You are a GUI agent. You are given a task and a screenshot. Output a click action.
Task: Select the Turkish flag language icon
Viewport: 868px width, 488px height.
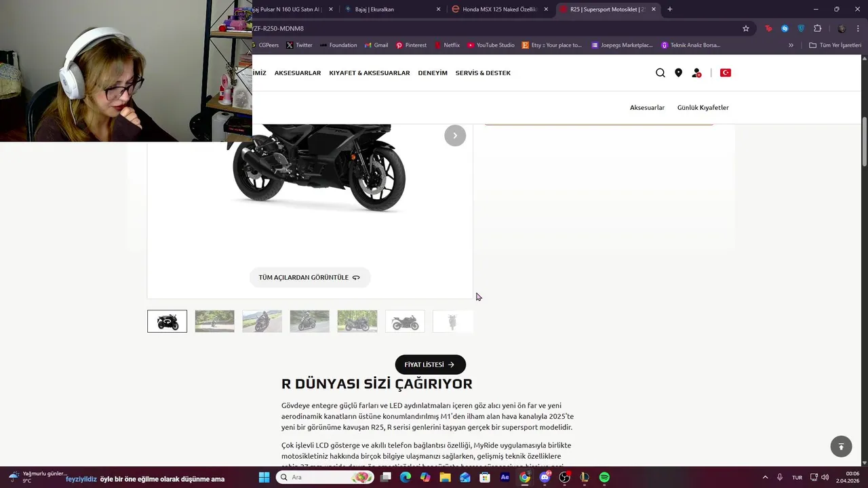(725, 73)
